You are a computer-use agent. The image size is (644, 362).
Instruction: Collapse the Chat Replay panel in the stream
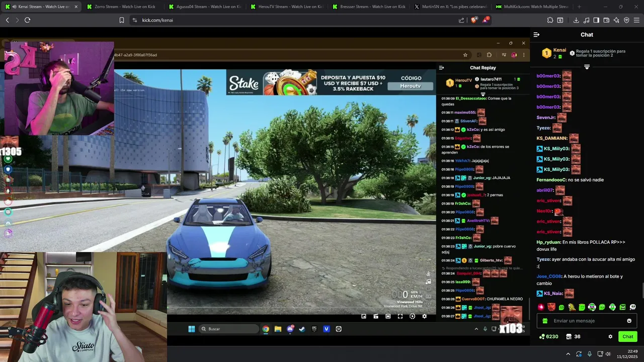pyautogui.click(x=441, y=67)
